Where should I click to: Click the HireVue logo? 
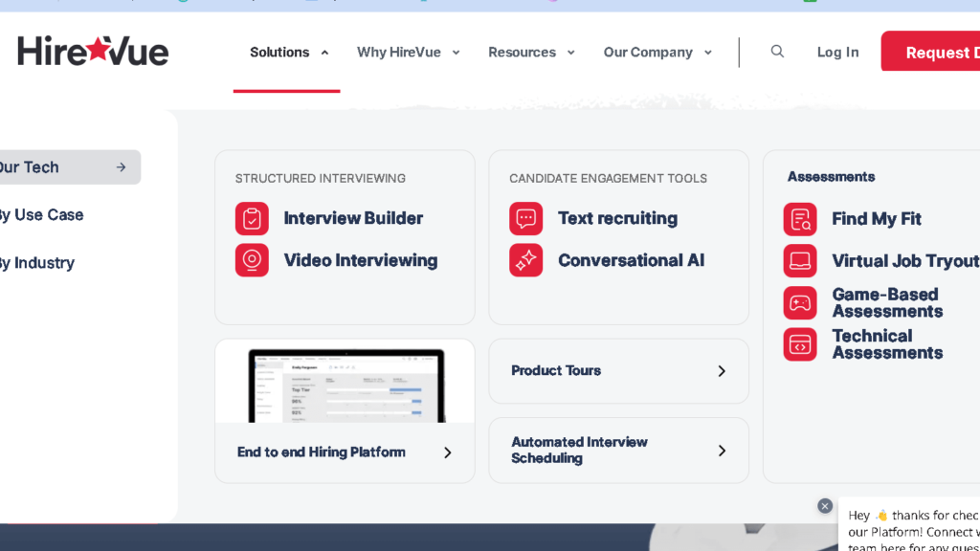click(93, 52)
